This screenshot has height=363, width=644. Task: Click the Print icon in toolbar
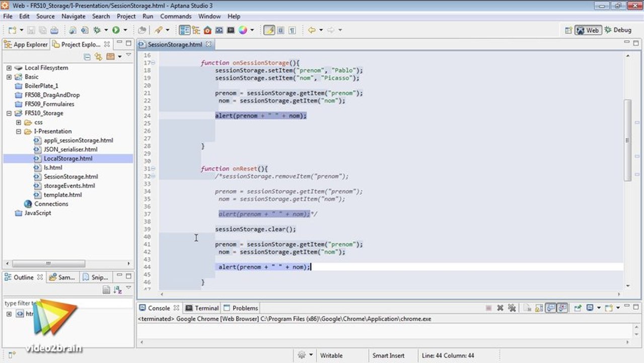pos(54,30)
